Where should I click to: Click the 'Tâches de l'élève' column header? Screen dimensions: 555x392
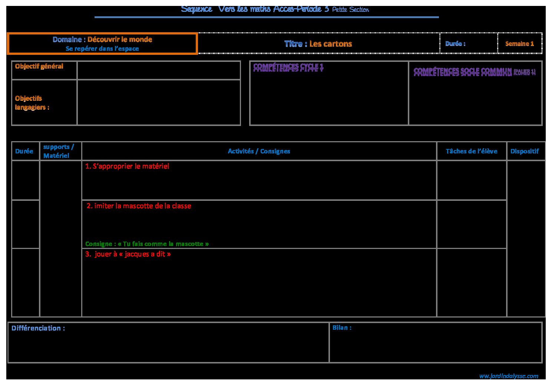pyautogui.click(x=471, y=151)
